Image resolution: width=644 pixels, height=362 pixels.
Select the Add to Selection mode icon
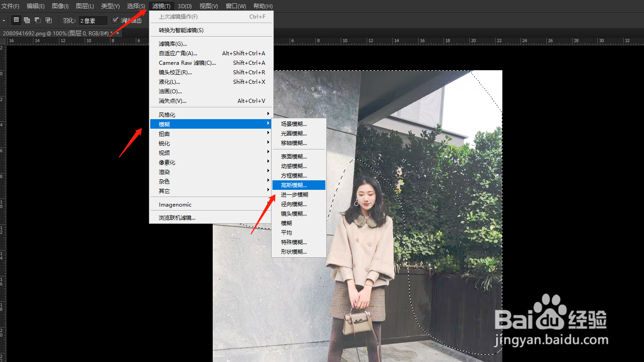tap(26, 20)
